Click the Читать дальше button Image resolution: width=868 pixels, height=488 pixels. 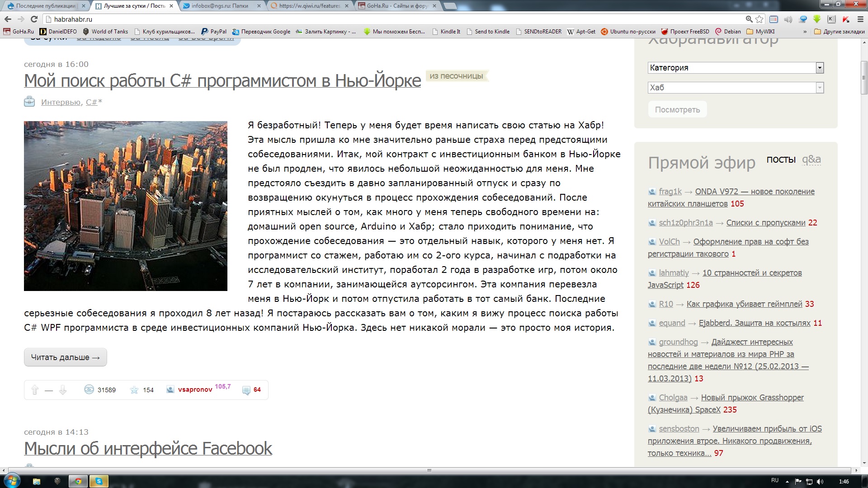coord(66,357)
